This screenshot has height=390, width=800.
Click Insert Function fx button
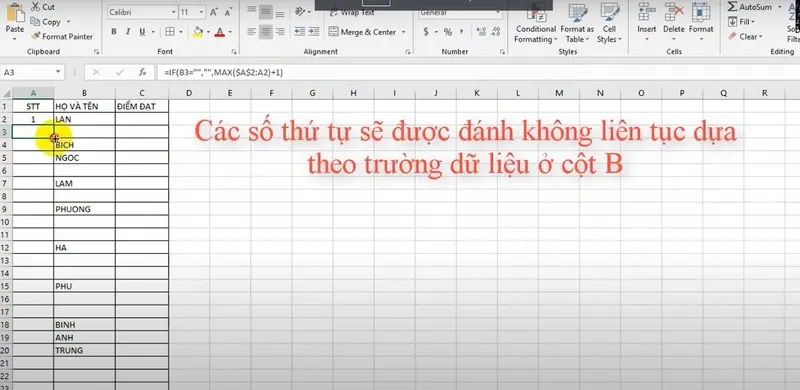coord(143,72)
